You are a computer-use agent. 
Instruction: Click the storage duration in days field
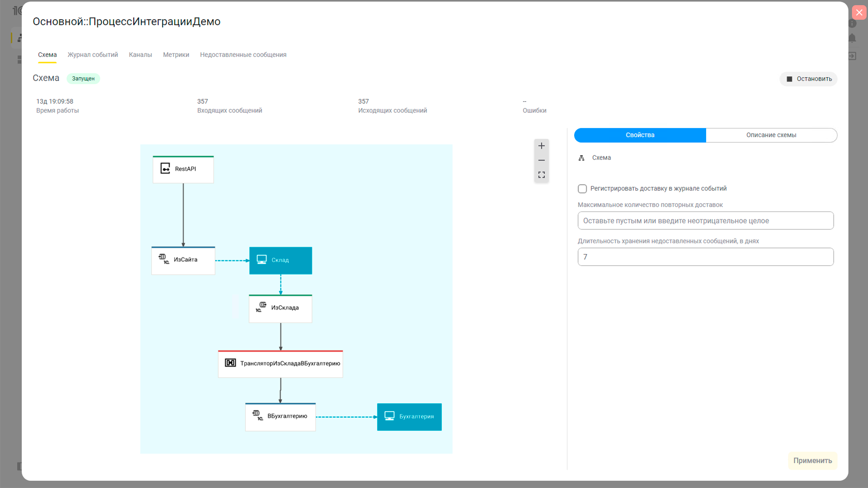click(x=705, y=257)
